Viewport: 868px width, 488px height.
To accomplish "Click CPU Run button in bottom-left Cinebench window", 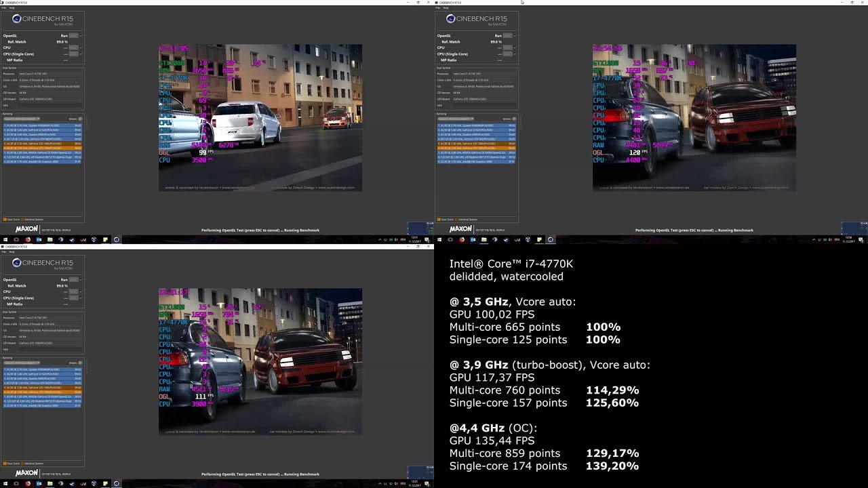I will (73, 291).
